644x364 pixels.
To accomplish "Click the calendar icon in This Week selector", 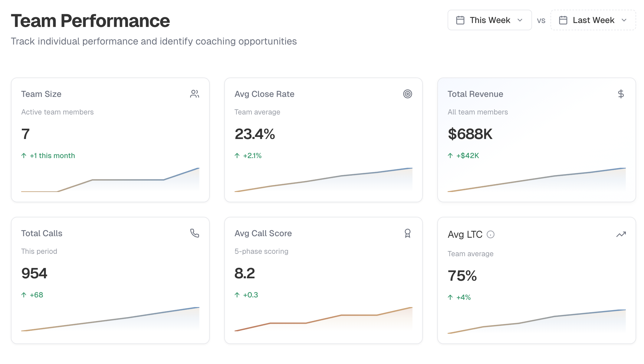I will coord(460,20).
